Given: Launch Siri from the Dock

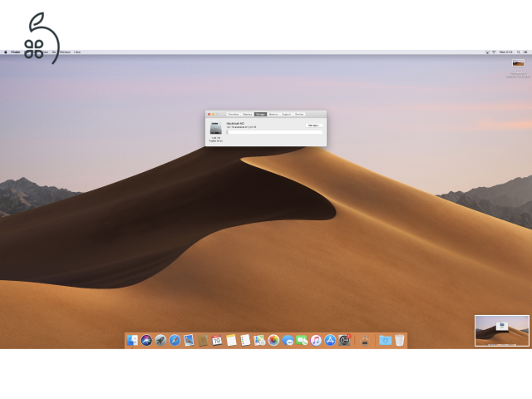Looking at the screenshot, I should pyautogui.click(x=146, y=340).
